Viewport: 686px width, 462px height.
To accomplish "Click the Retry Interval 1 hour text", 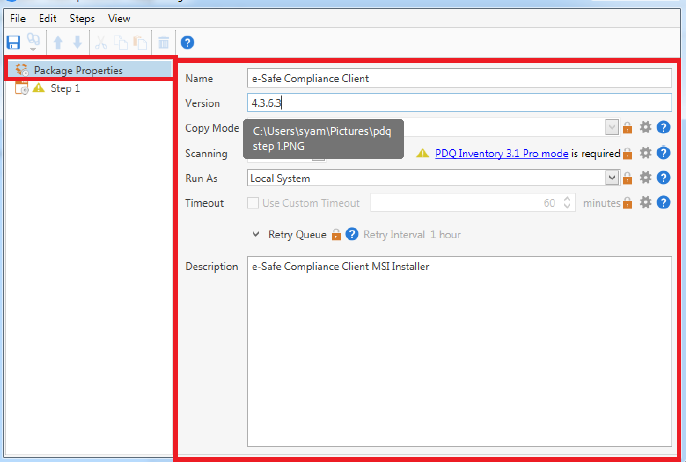I will [412, 234].
